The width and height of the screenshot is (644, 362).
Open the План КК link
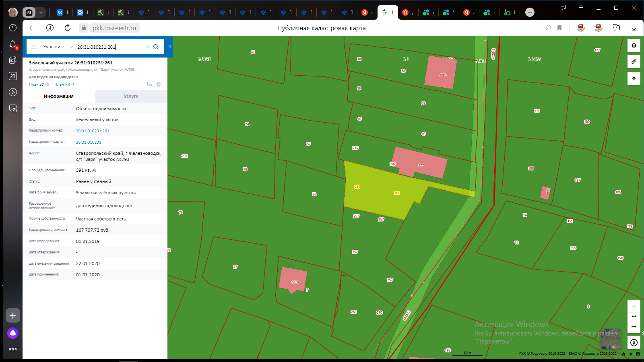64,84
